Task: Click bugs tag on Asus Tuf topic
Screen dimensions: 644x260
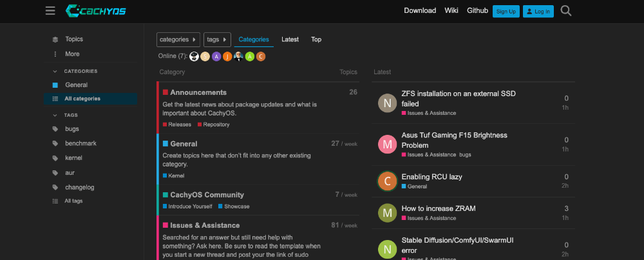Action: [465, 155]
